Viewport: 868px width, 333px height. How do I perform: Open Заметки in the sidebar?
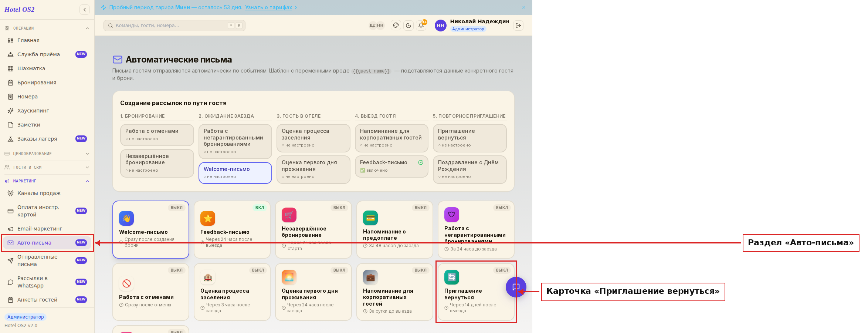pos(47,125)
